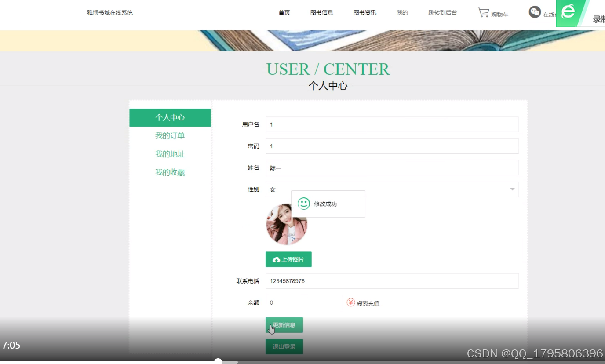605x364 pixels.
Task: Click the 退出登录 logout button
Action: point(284,346)
